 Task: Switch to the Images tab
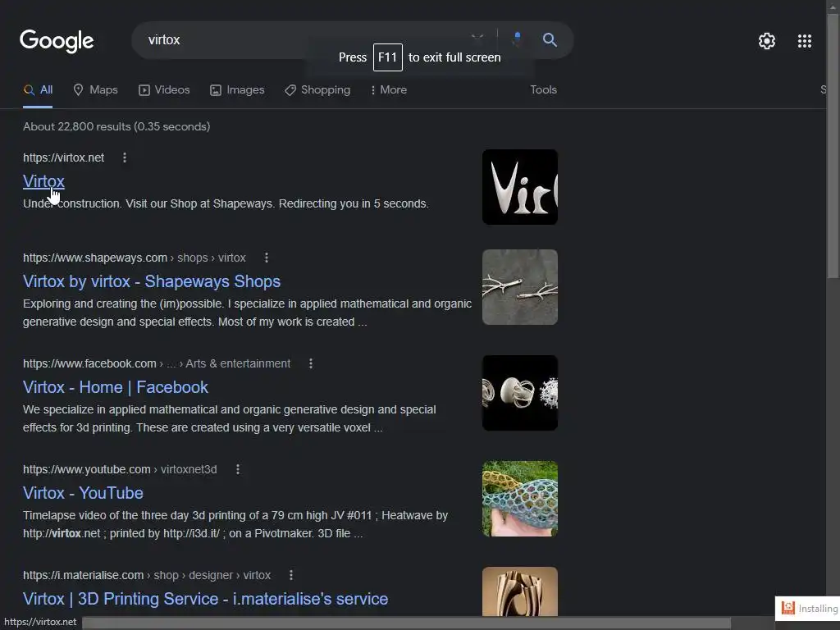point(237,90)
